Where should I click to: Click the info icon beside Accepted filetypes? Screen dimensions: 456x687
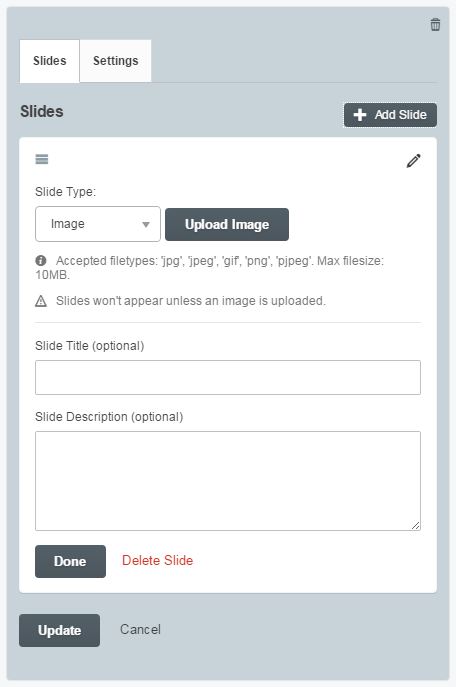click(x=41, y=261)
